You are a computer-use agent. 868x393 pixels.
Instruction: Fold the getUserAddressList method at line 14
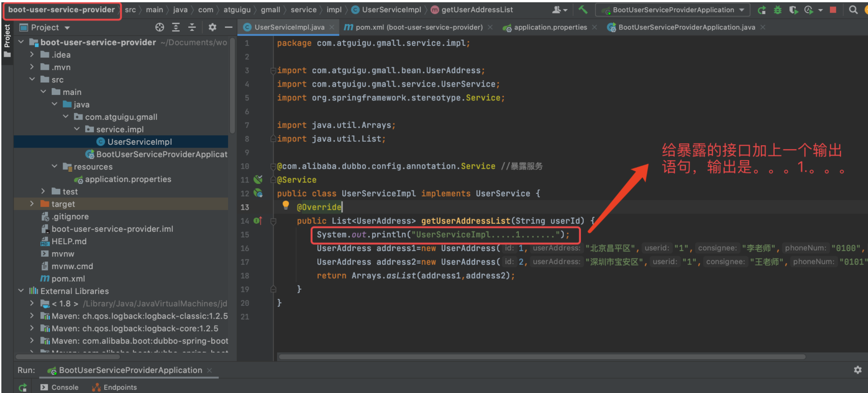(x=273, y=221)
